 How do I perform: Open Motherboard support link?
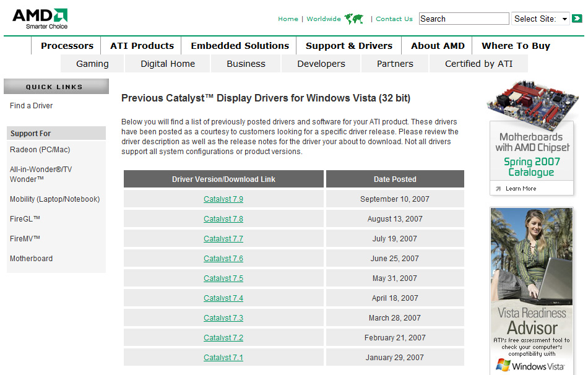tap(31, 259)
